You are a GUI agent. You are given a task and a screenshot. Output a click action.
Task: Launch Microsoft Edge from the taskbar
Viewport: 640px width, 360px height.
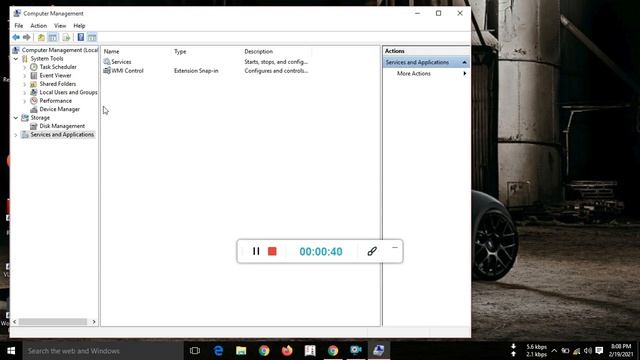[x=218, y=351]
